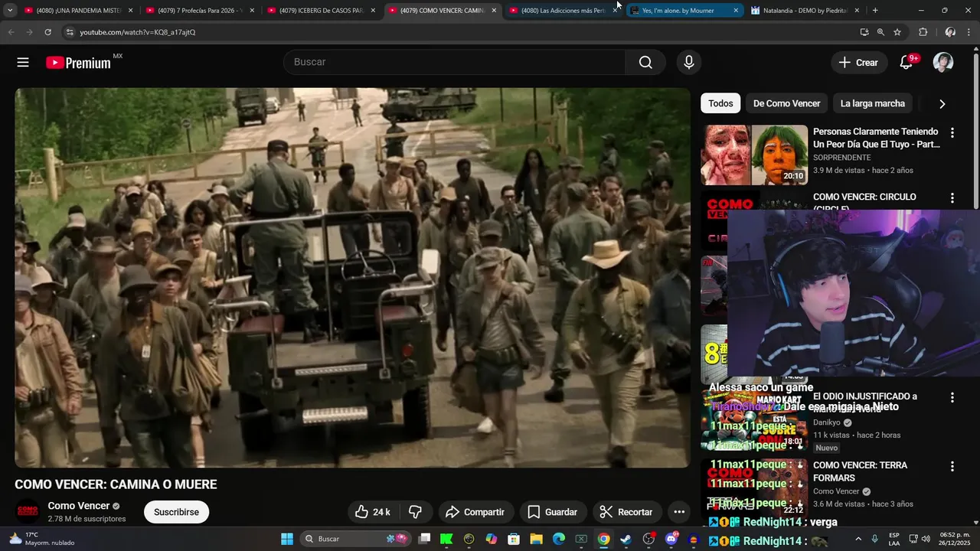Click the youtube.com address bar URL
Image resolution: width=980 pixels, height=551 pixels.
pos(138,32)
